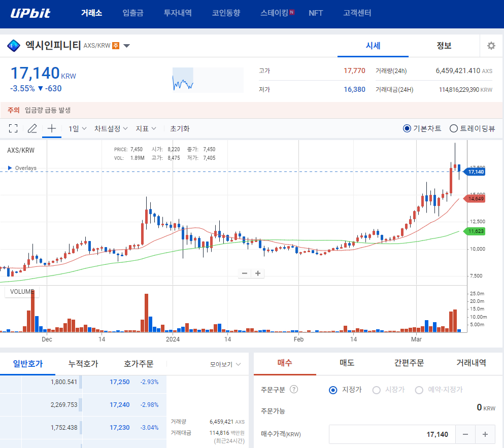Open the chart settings gear icon
Image resolution: width=504 pixels, height=448 pixels.
click(x=491, y=46)
